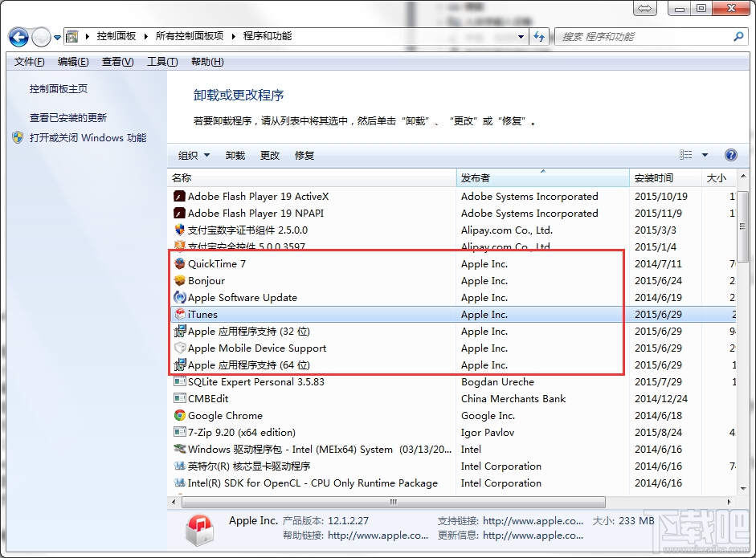Click the 更改 toolbar button
Image resolution: width=756 pixels, height=558 pixels.
click(x=269, y=155)
